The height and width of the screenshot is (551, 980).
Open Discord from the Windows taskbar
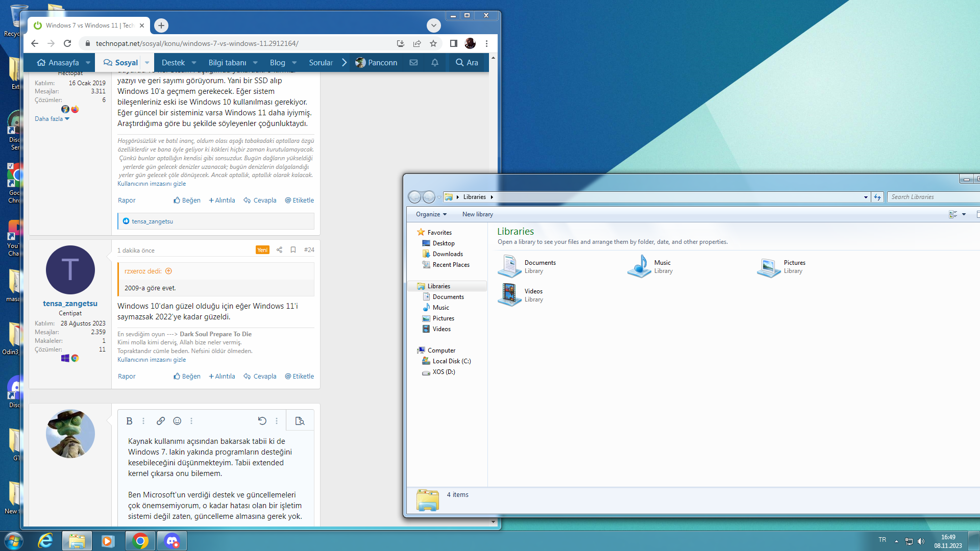172,541
